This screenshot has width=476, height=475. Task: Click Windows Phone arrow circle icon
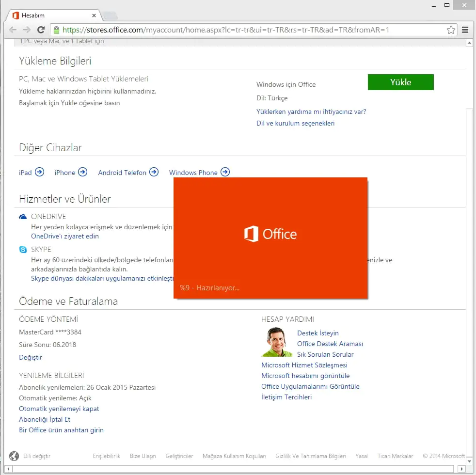click(x=225, y=172)
